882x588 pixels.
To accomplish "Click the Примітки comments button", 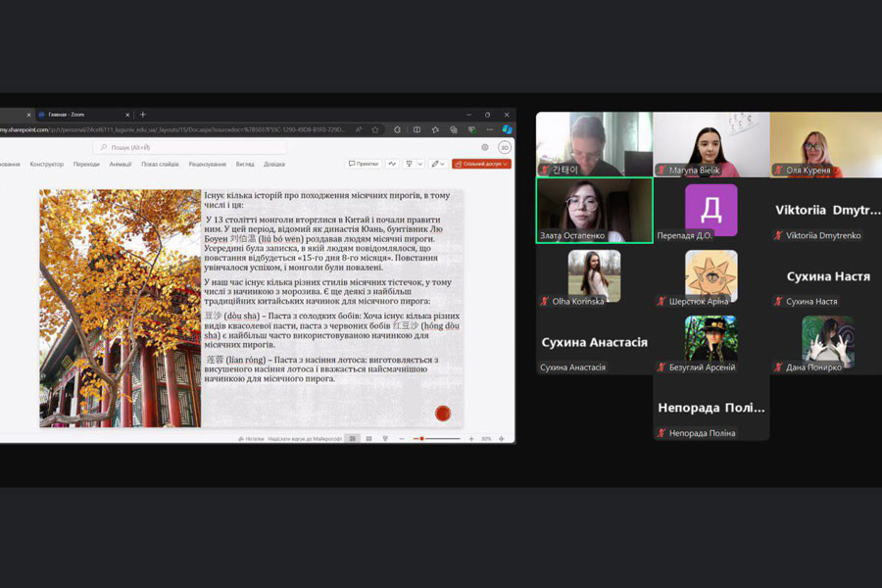I will point(364,164).
